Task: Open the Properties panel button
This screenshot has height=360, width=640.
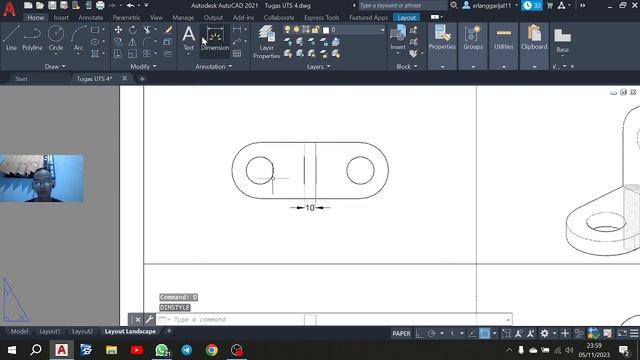Action: tap(442, 38)
